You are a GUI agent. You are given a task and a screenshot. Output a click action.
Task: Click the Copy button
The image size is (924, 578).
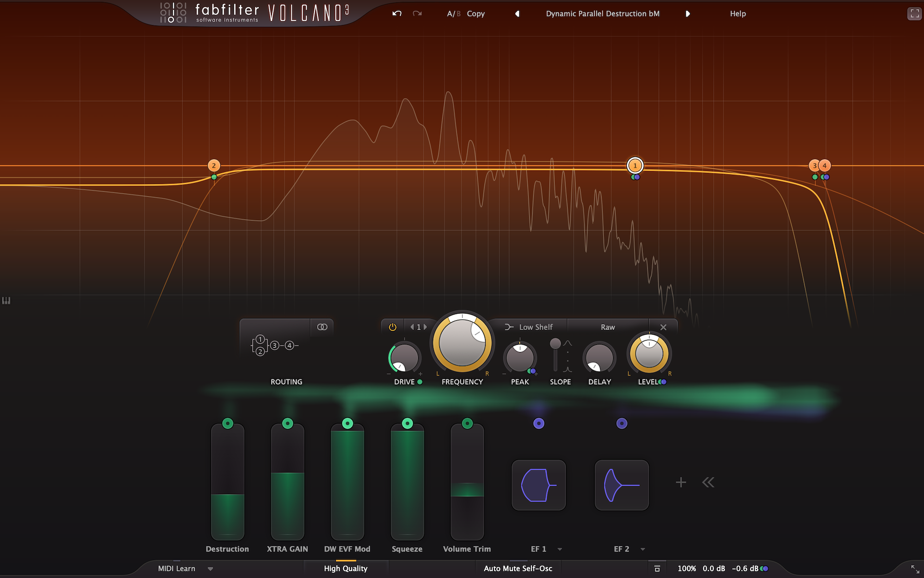click(x=475, y=13)
